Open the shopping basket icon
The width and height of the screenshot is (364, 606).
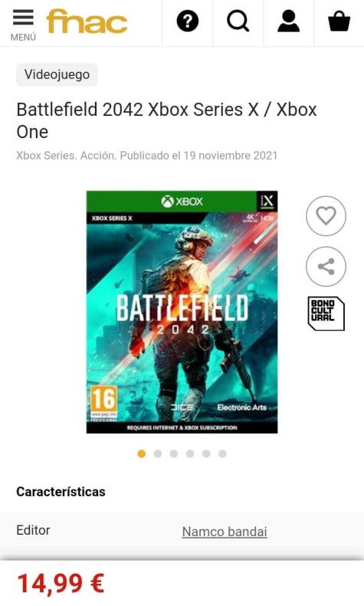point(339,21)
